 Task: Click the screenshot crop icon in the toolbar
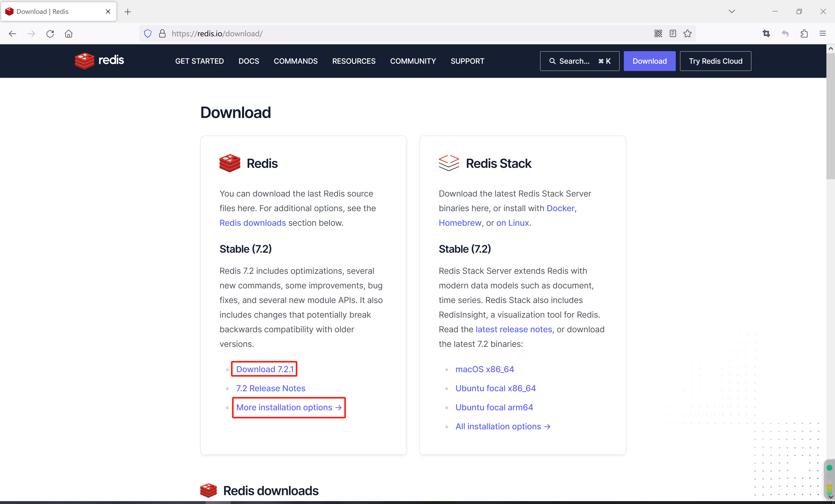[767, 33]
